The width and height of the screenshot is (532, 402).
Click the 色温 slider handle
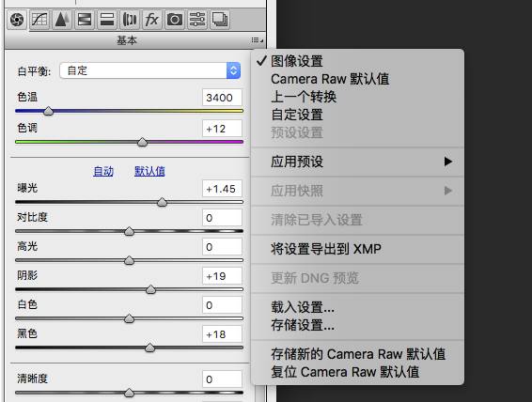[x=49, y=111]
